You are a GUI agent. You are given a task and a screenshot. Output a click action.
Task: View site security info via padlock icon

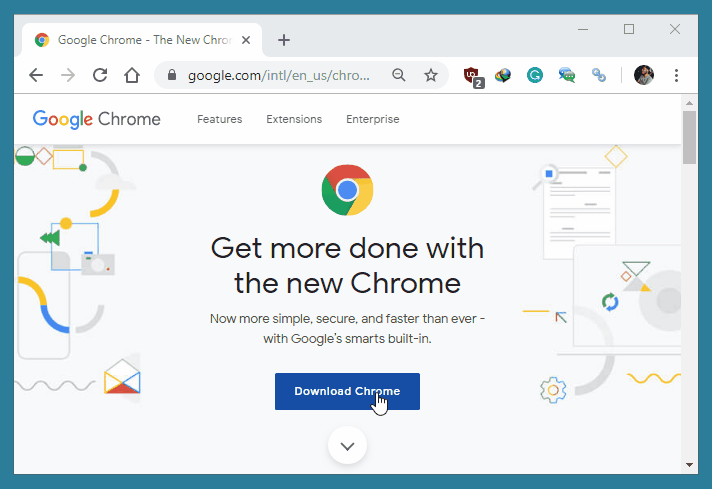(172, 75)
